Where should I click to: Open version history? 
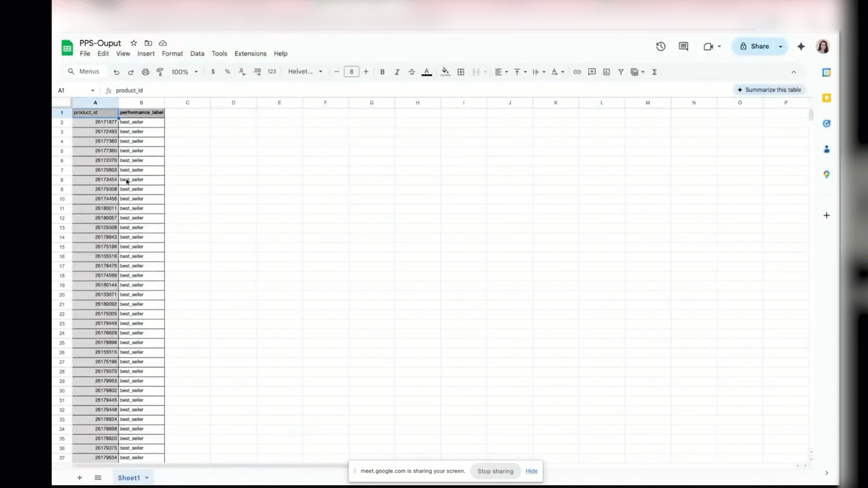coord(660,47)
